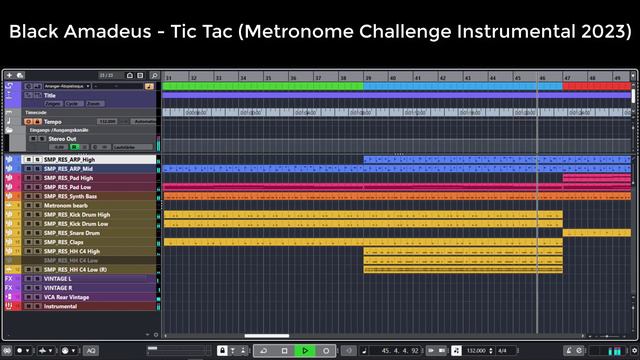Toggle the cycle loop transport button

pos(264,351)
